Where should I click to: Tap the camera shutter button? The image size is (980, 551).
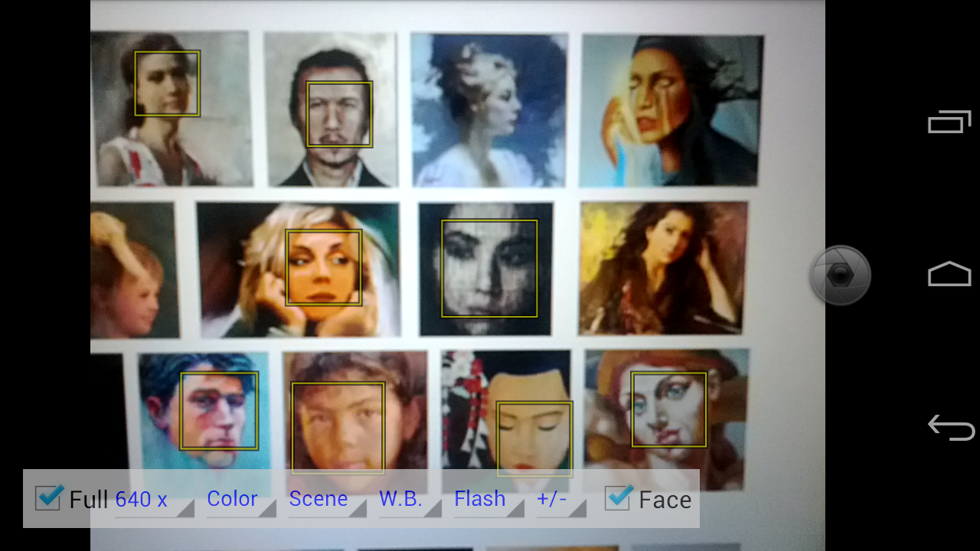pos(841,275)
